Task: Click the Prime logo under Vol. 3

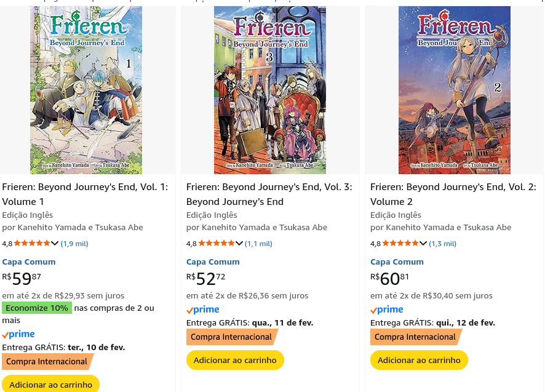Action: (x=203, y=310)
